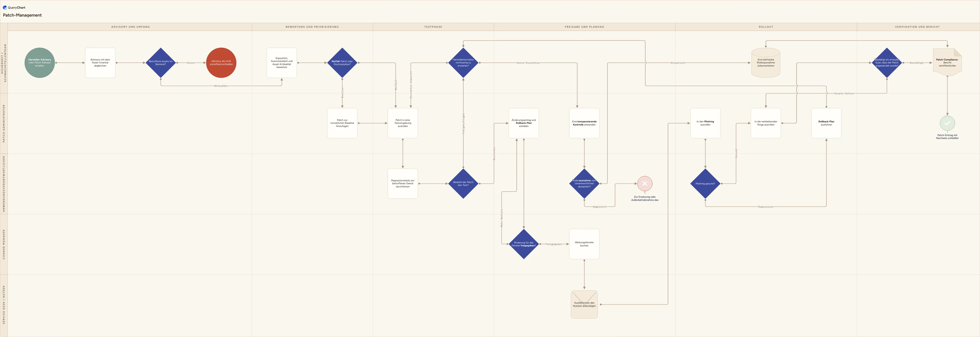Viewport: 980px width, 337px height.
Task: Select node 'Regressionstests am betroffenen Dienst durchführen'
Action: tap(402, 183)
